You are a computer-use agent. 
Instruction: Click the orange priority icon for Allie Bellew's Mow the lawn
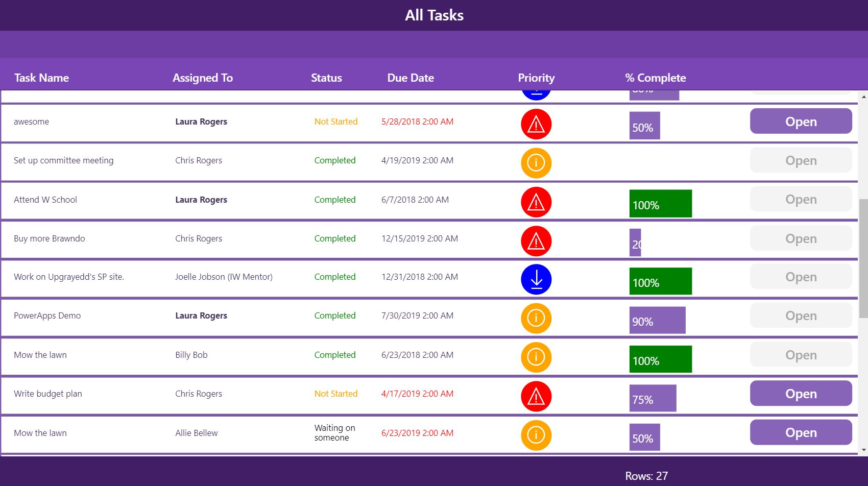(x=536, y=435)
